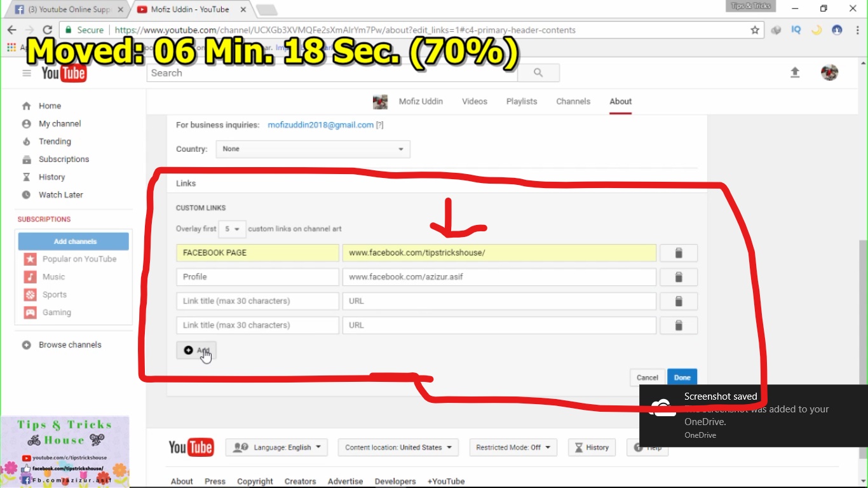Delete the Profile link row
This screenshot has height=488, width=868.
coord(679,277)
